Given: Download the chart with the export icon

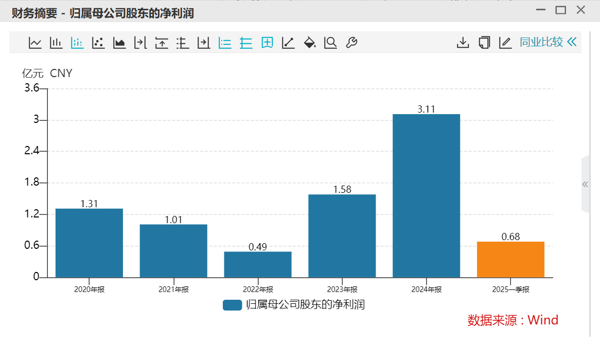Looking at the screenshot, I should pyautogui.click(x=463, y=43).
